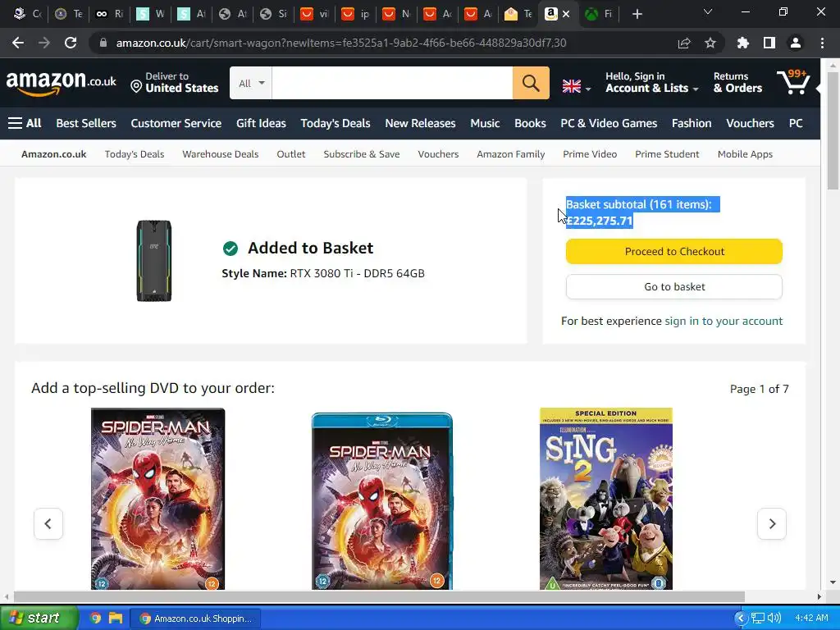Open a new browser tab
Screen dimensions: 840x630
pos(637,14)
